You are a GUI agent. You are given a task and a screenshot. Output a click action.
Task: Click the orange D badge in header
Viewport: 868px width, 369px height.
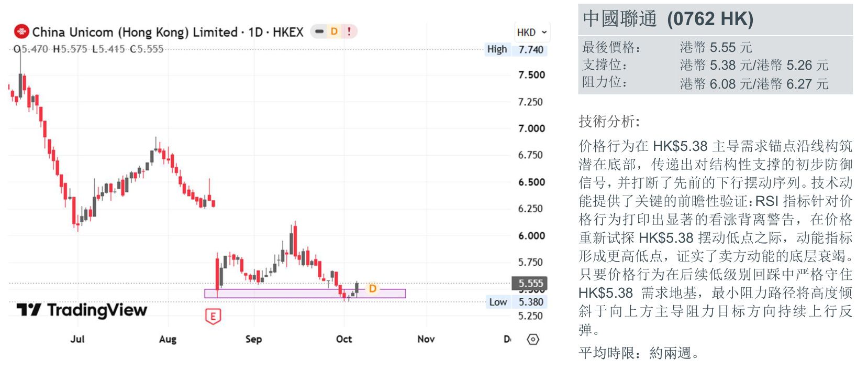click(334, 31)
